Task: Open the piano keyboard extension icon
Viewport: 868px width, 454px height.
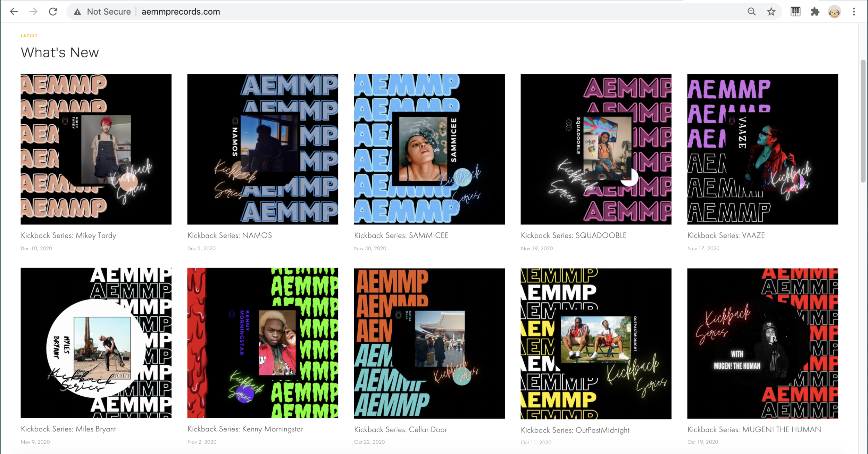Action: tap(795, 11)
